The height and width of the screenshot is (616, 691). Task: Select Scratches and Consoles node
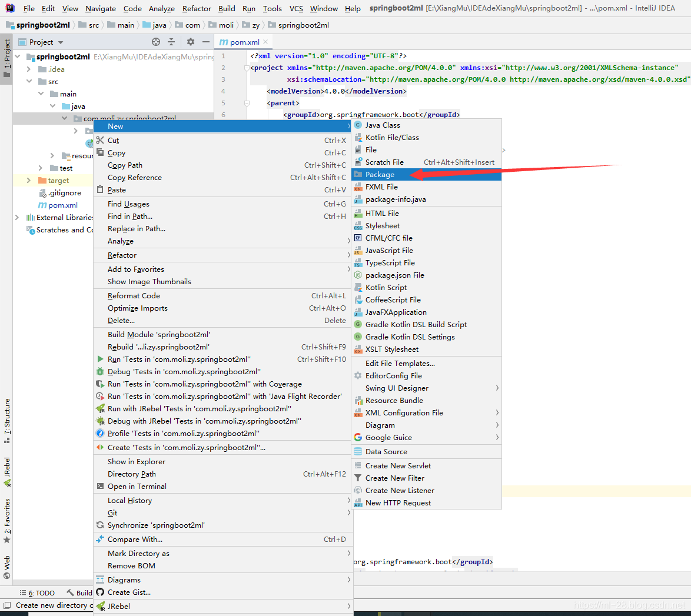click(60, 229)
